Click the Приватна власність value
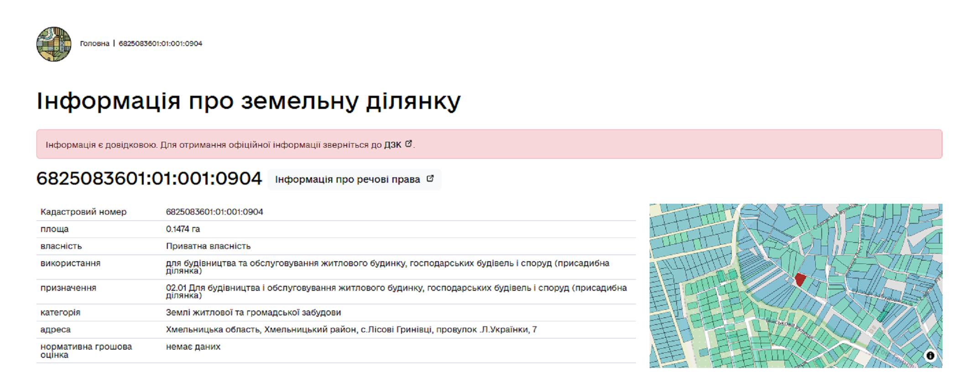Viewport: 980px width, 387px height. 208,246
